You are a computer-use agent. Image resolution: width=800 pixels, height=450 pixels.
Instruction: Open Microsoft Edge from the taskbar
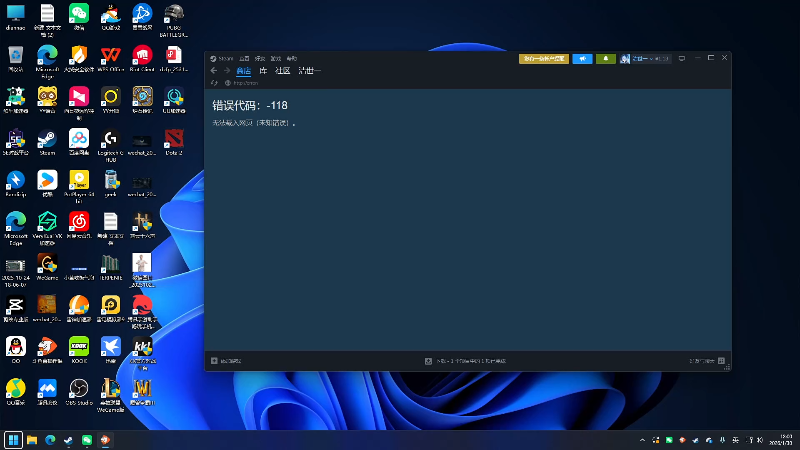[50, 440]
